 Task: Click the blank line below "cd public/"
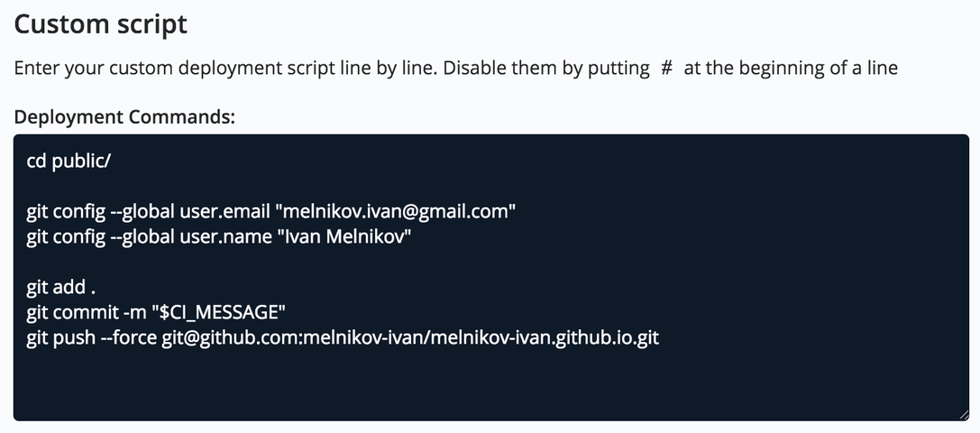(x=270, y=187)
